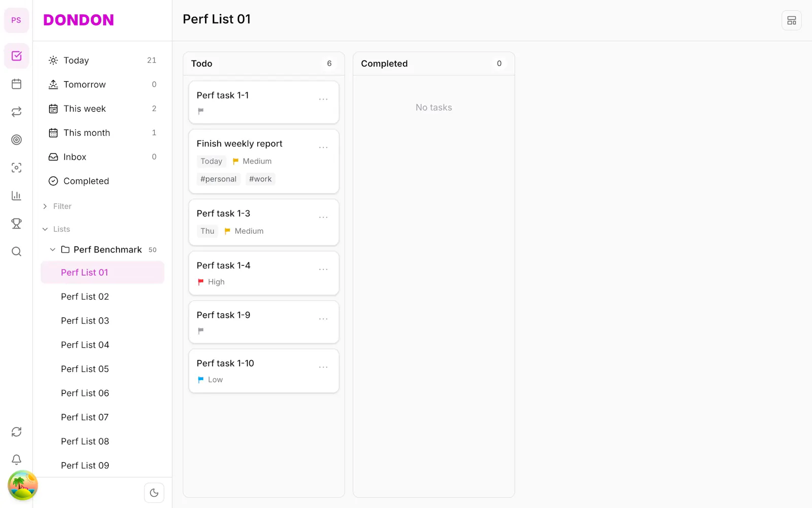
Task: Open the focus target icon
Action: tap(16, 140)
